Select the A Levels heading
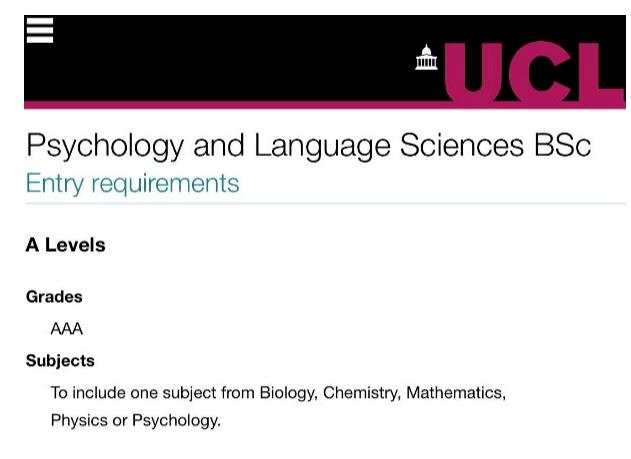Screen dimensions: 631x459 pyautogui.click(x=66, y=245)
